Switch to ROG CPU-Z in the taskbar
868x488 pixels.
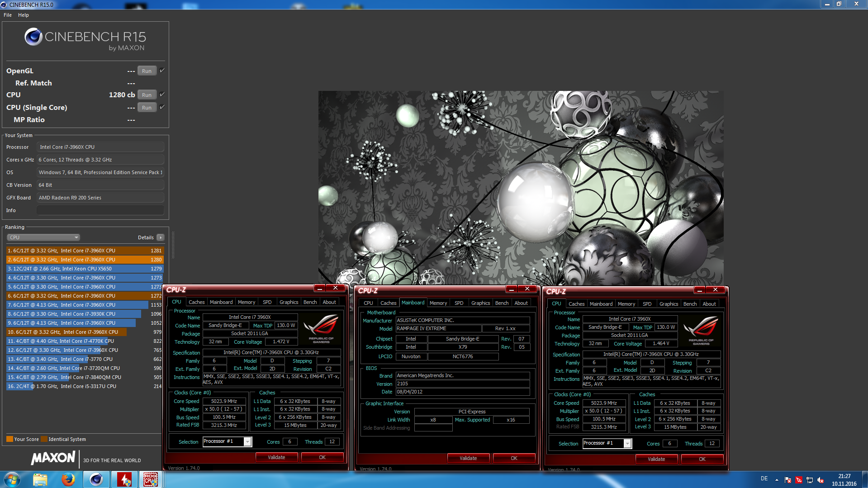(151, 479)
